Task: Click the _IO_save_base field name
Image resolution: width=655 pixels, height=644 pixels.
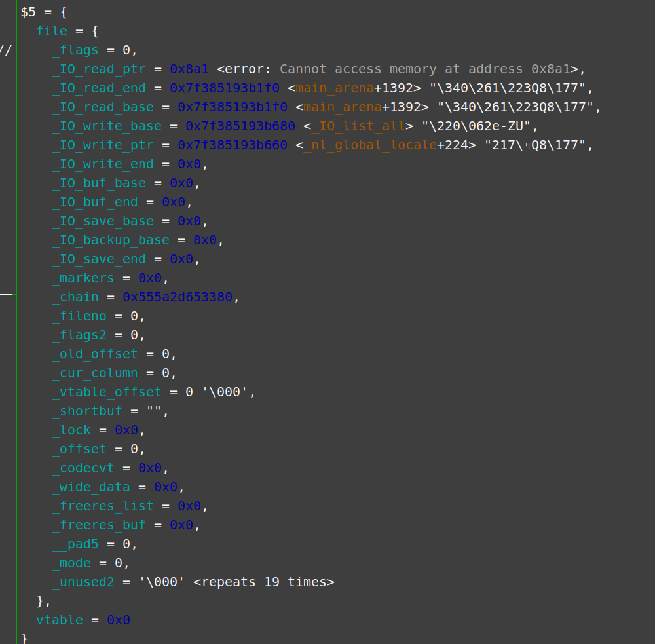Action: (x=103, y=221)
